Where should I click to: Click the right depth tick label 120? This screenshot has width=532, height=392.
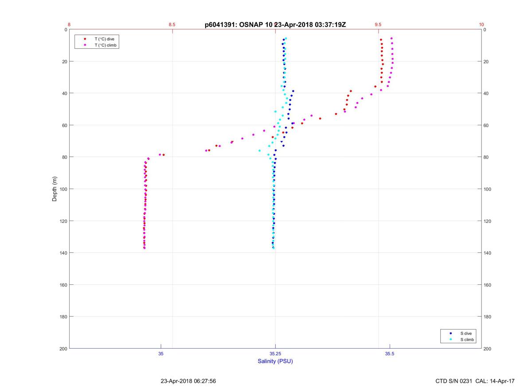pyautogui.click(x=487, y=221)
